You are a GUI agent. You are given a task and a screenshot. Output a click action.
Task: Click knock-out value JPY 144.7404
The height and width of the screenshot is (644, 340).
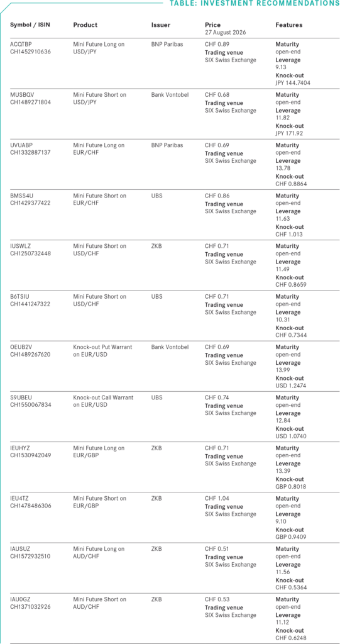point(293,83)
